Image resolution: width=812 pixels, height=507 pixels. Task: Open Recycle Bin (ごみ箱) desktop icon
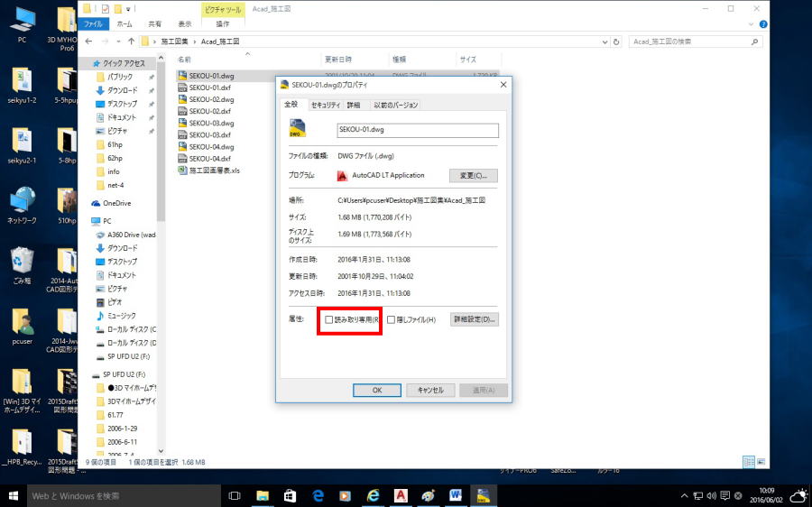click(22, 265)
